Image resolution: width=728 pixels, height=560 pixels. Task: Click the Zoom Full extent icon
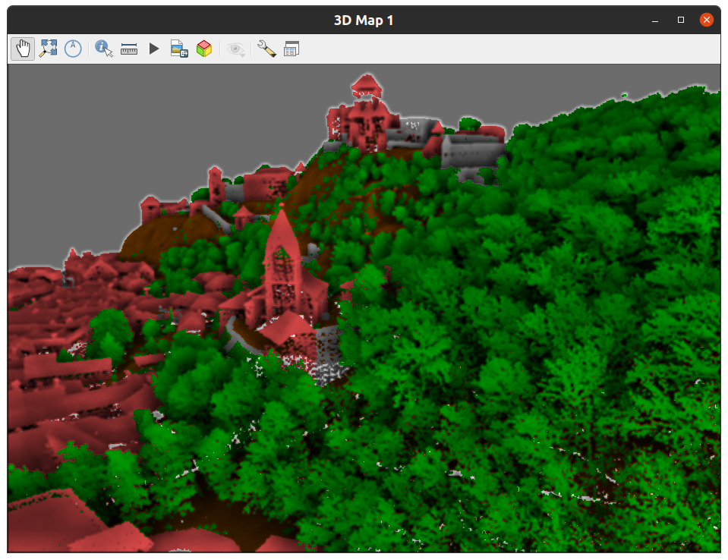[49, 48]
